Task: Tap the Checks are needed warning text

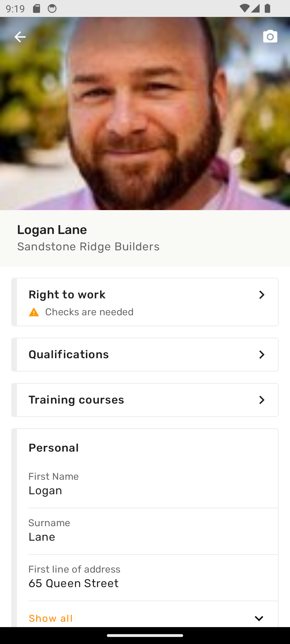Action: pyautogui.click(x=89, y=312)
